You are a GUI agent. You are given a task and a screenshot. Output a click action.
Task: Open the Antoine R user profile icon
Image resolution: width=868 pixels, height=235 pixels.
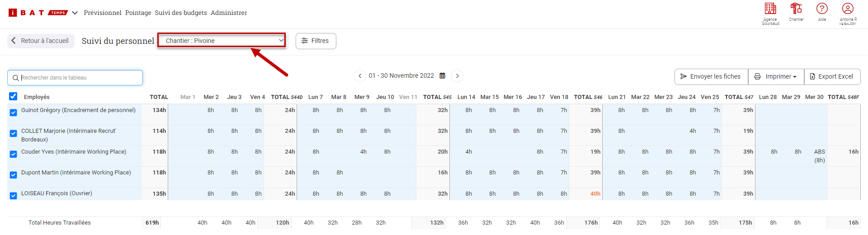tap(848, 9)
